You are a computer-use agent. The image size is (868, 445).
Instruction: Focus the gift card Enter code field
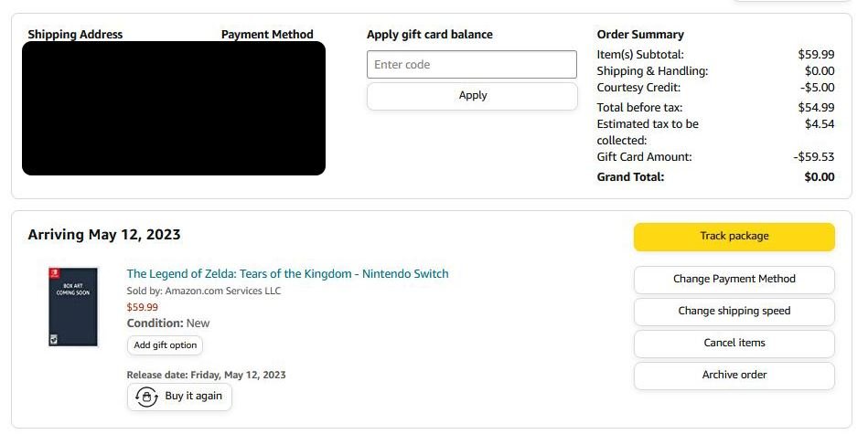tap(472, 65)
